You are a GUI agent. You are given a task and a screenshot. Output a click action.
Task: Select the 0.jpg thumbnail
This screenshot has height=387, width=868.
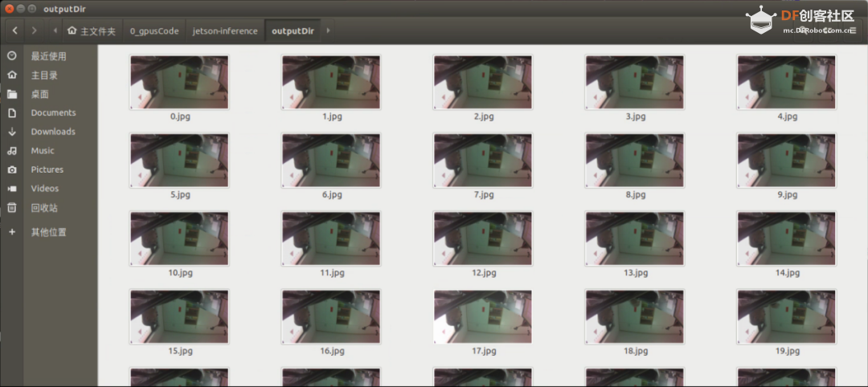[x=179, y=82]
